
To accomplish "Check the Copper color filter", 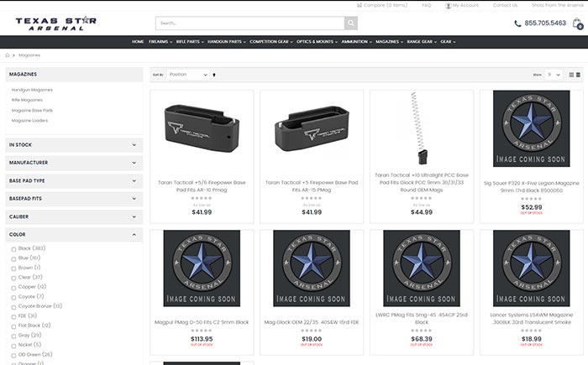I will (14, 288).
